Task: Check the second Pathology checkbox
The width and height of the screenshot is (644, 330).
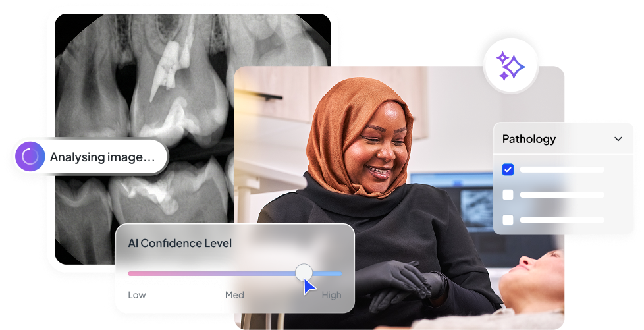Action: tap(508, 195)
